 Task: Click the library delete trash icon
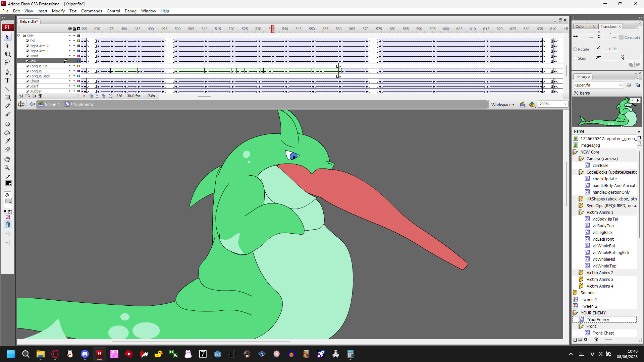(596, 340)
